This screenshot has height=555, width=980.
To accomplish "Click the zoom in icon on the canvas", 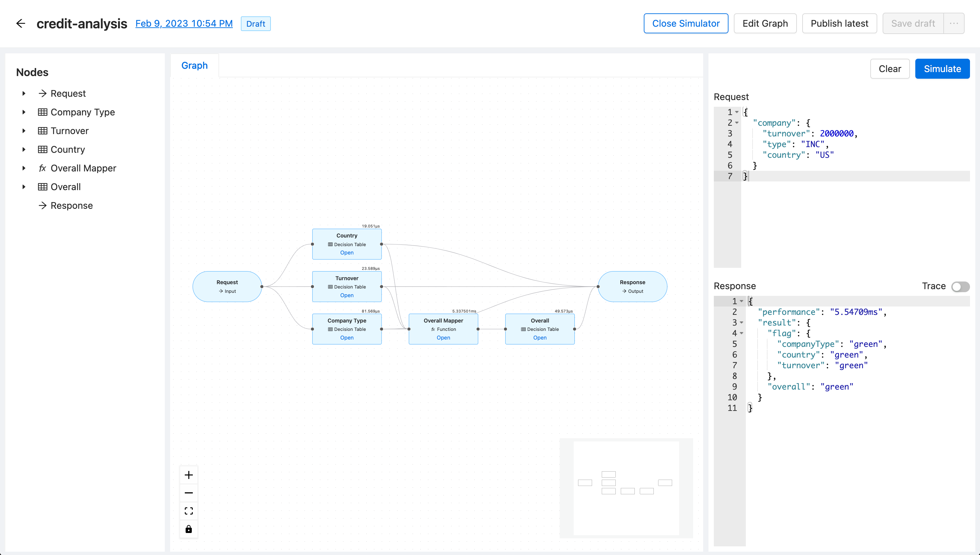I will (189, 475).
